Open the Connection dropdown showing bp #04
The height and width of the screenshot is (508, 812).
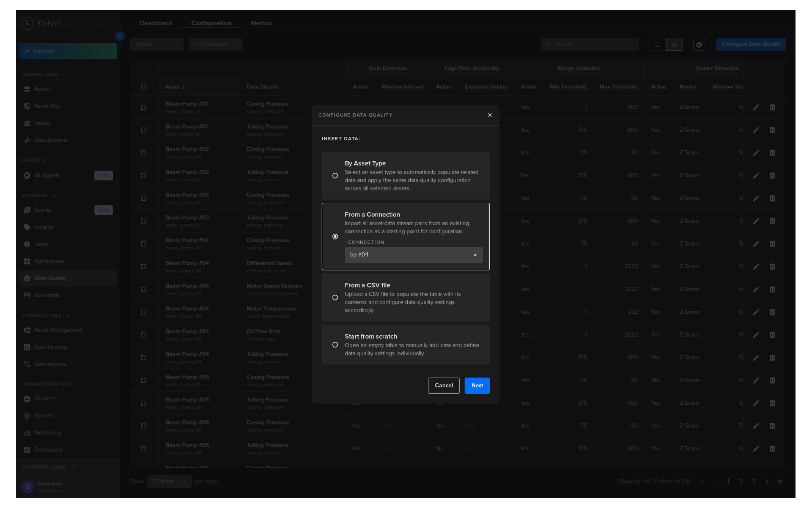(414, 255)
